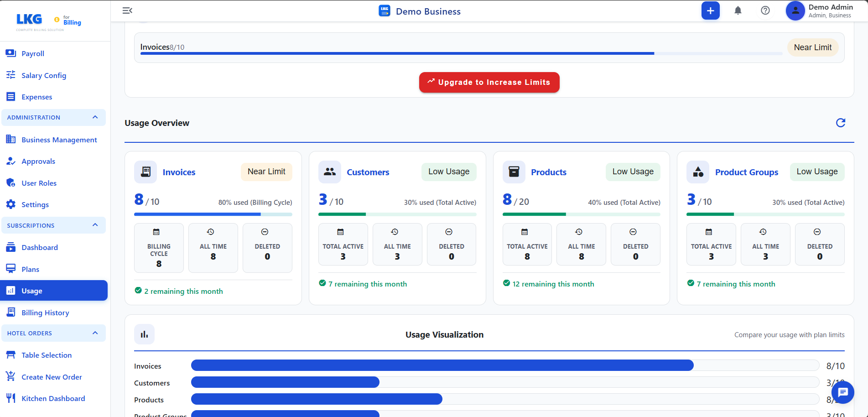Click the top Invoices 8/10 progress bar
868x417 pixels.
[461, 53]
